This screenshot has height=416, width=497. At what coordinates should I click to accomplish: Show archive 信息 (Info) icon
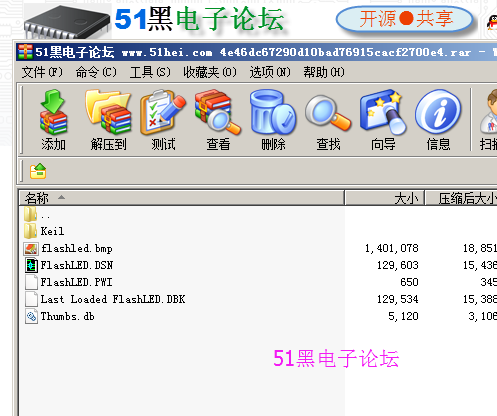(438, 120)
